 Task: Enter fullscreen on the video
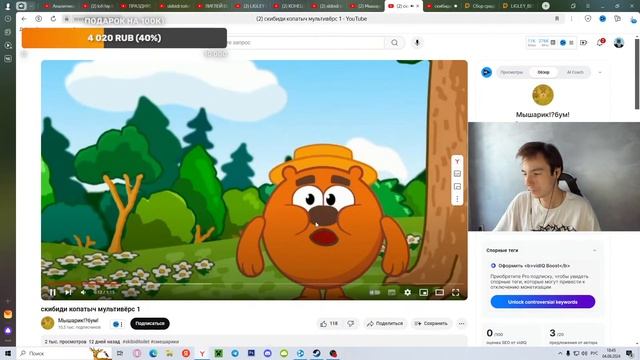[x=456, y=292]
